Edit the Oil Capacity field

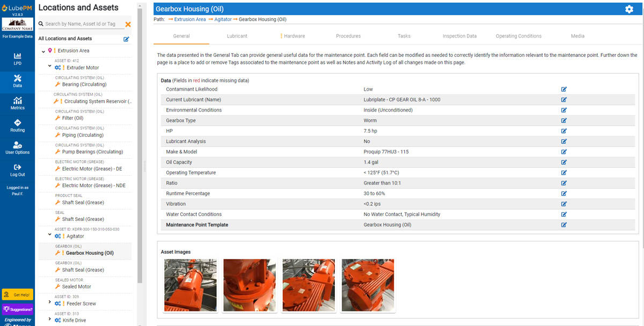[564, 162]
